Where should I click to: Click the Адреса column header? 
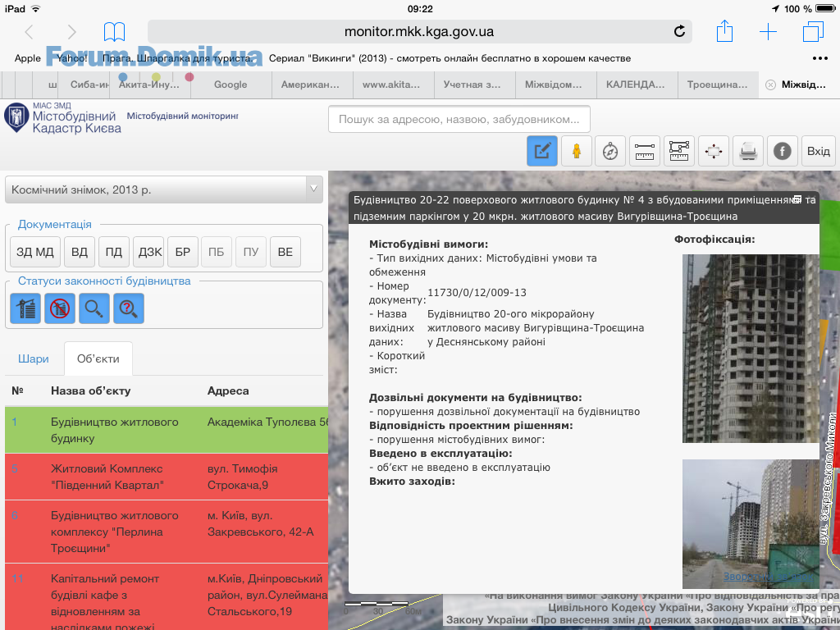point(228,390)
